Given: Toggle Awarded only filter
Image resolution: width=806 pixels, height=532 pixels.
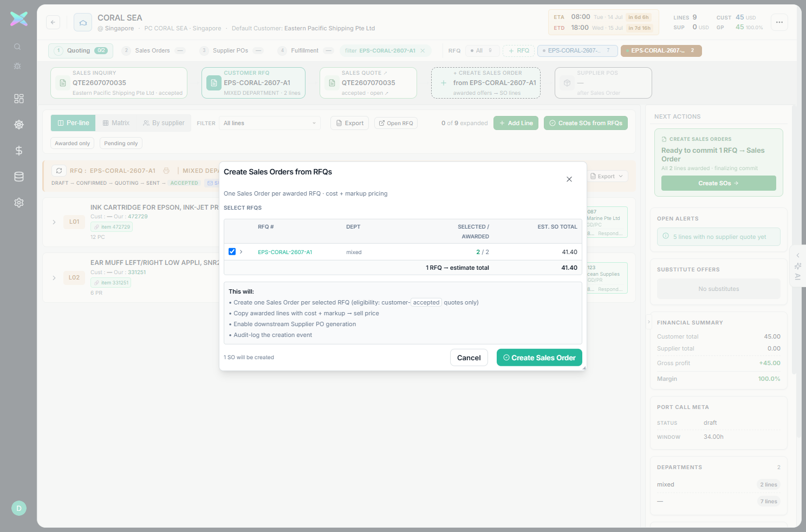Looking at the screenshot, I should [73, 144].
